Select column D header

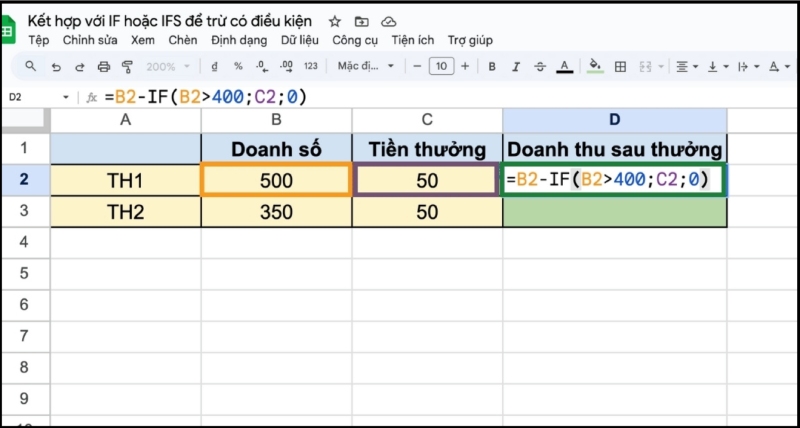(x=615, y=120)
